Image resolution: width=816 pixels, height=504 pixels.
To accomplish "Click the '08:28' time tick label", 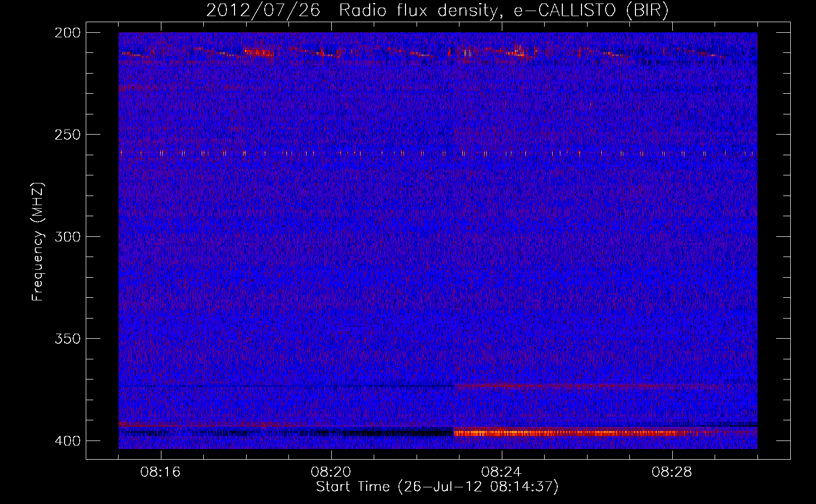I will (672, 472).
